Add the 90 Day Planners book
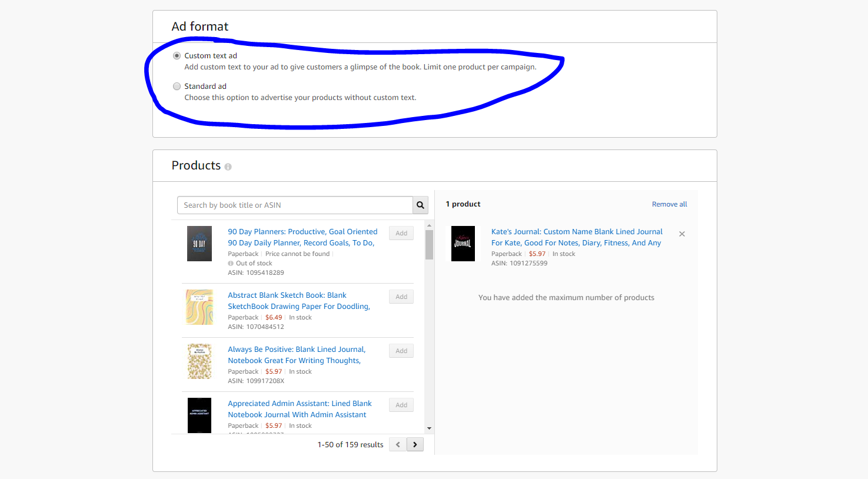This screenshot has height=479, width=868. [401, 234]
